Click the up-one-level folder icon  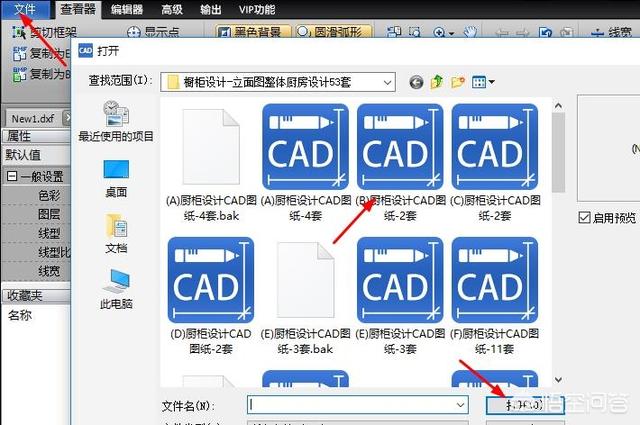436,81
